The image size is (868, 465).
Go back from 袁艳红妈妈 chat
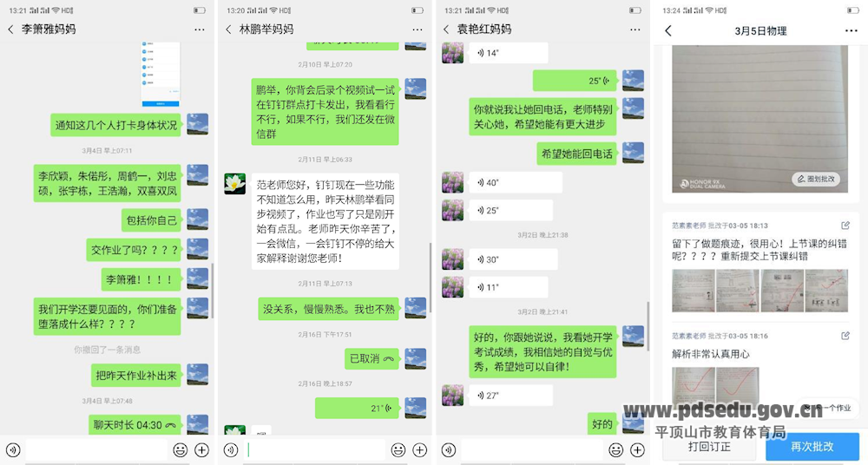446,29
